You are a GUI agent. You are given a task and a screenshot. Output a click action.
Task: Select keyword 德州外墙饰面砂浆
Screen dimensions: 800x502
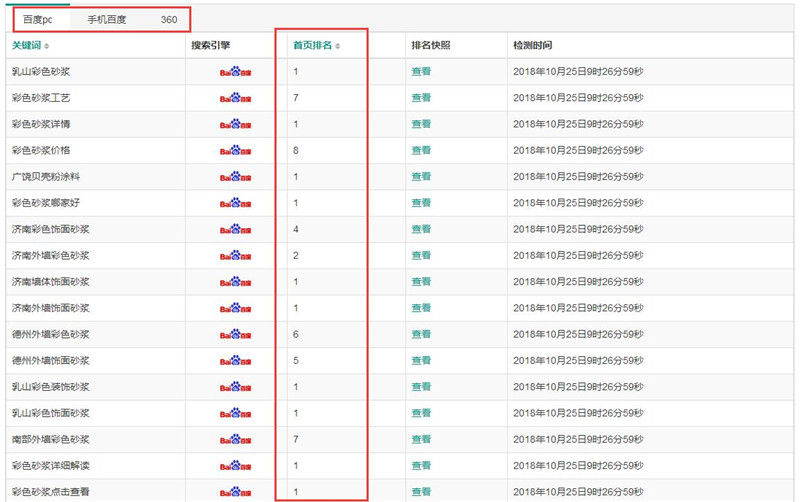click(x=51, y=361)
